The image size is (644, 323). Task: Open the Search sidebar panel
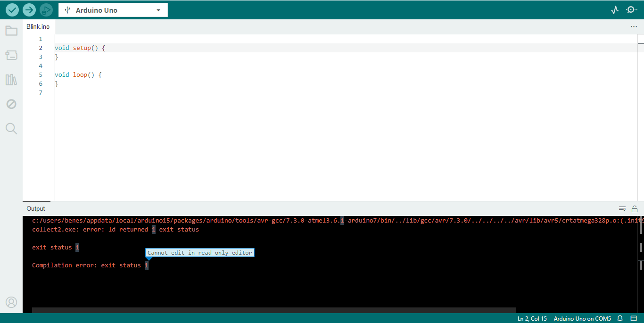11,128
